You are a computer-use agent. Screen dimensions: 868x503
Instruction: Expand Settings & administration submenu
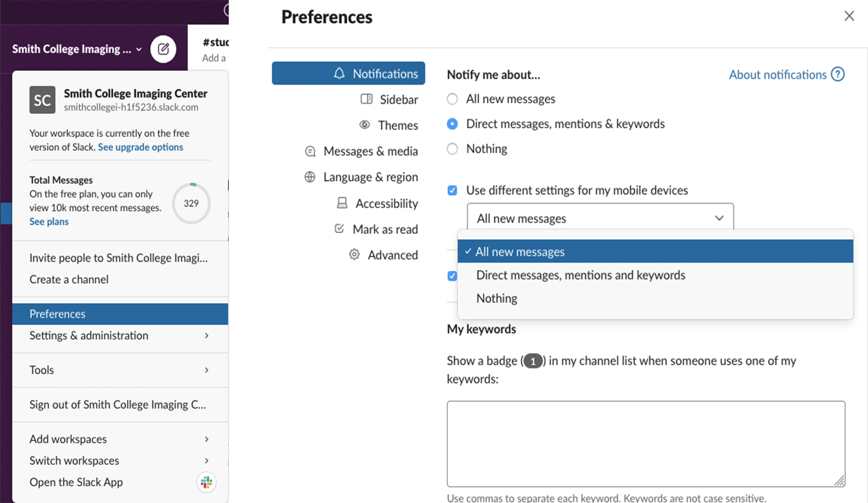click(x=120, y=335)
